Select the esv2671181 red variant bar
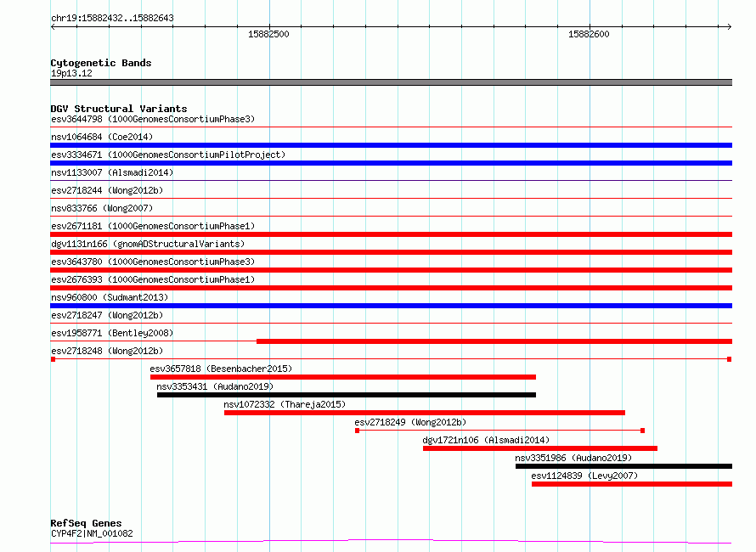The height and width of the screenshot is (552, 756). point(391,234)
